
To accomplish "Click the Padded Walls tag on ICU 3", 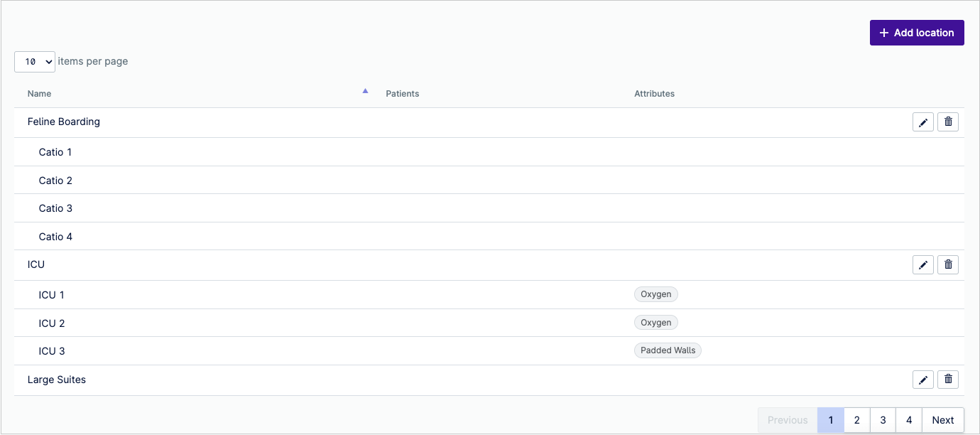I will click(x=668, y=350).
